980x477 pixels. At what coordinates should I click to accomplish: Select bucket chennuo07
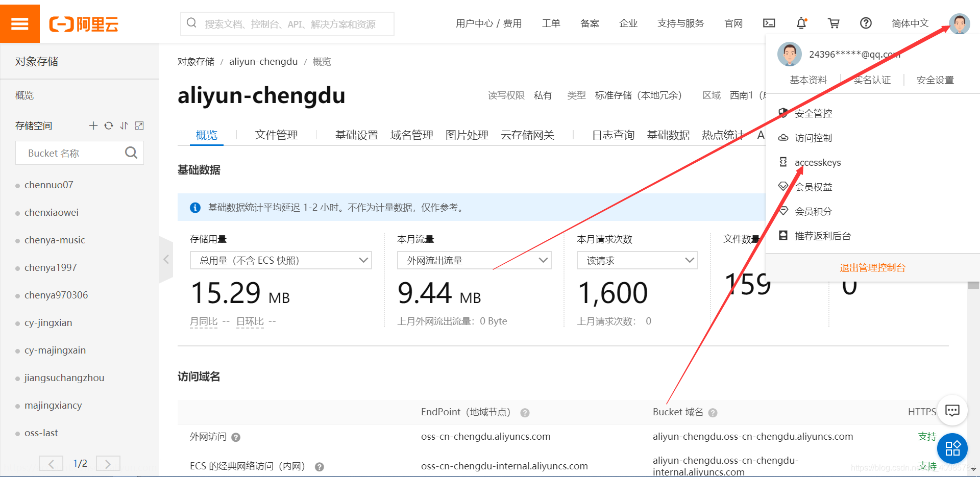tap(49, 185)
